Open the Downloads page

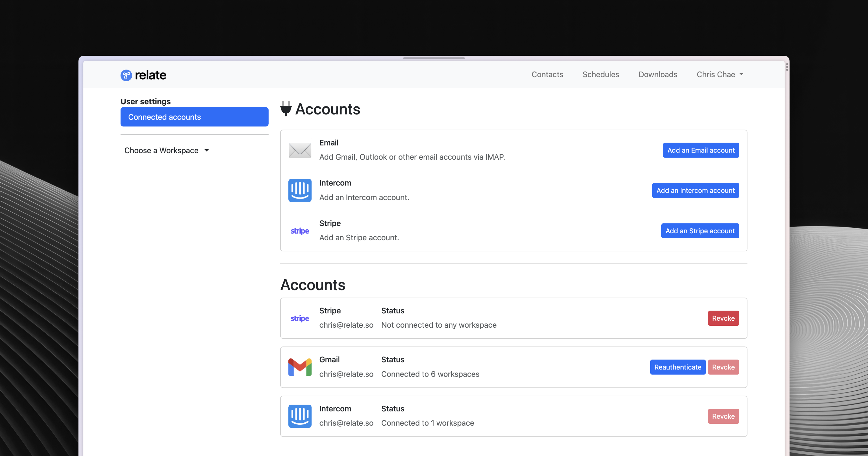[x=658, y=74]
